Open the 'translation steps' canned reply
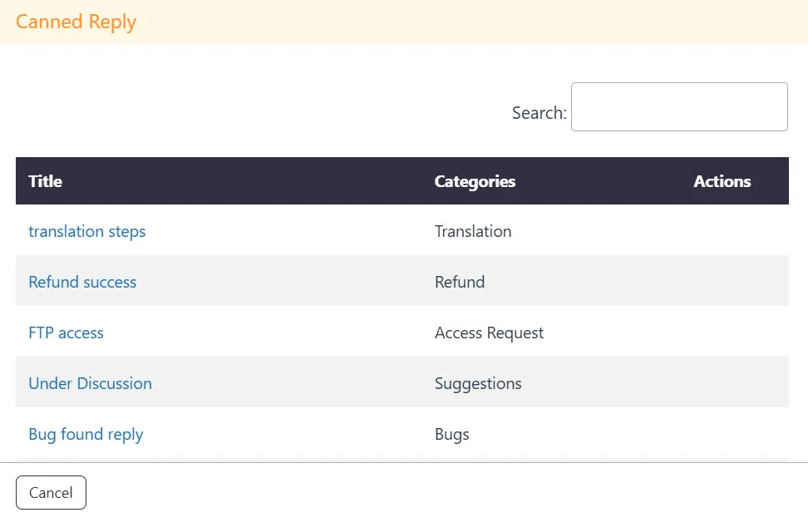 (86, 231)
